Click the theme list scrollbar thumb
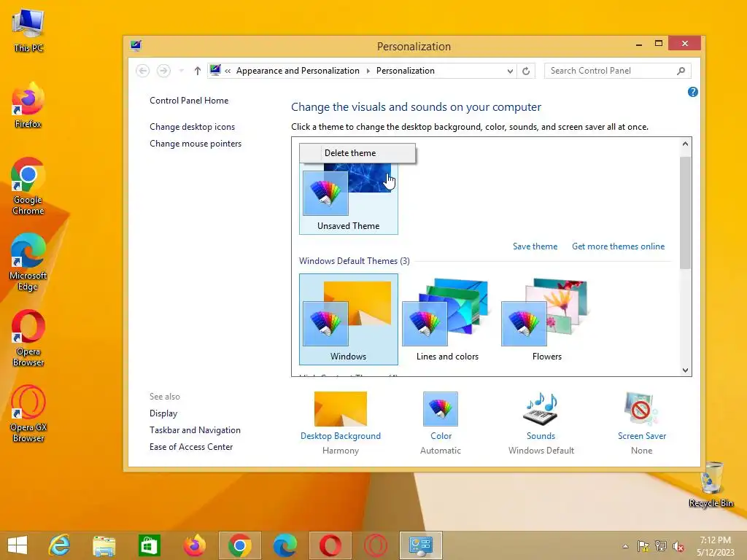747x560 pixels. (685, 212)
